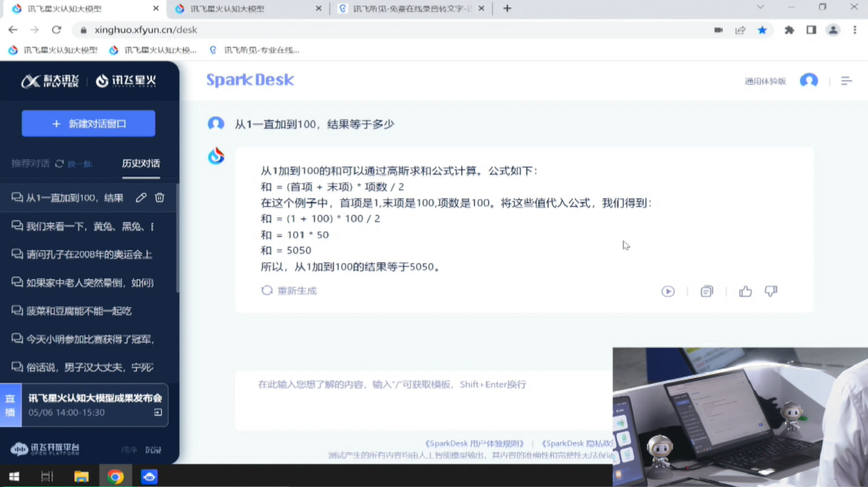Switch to the 推荐对话 tab
This screenshot has width=868, height=487.
(31, 163)
